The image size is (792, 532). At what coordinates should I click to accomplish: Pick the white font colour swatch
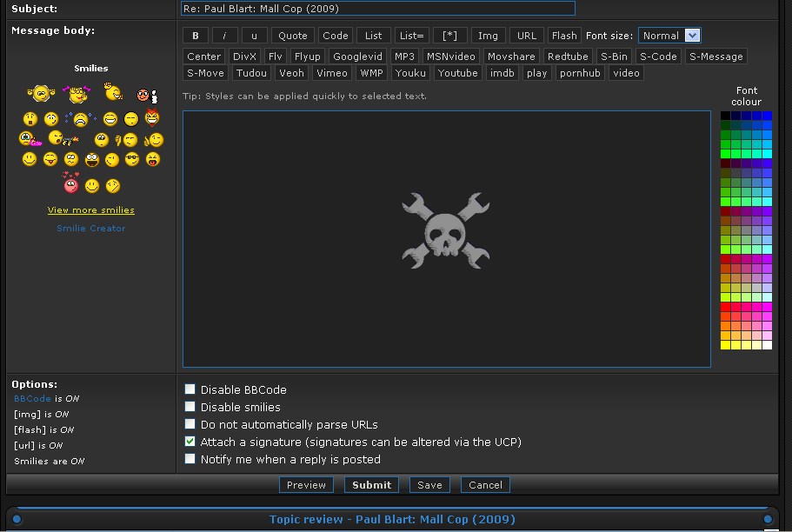click(x=767, y=345)
